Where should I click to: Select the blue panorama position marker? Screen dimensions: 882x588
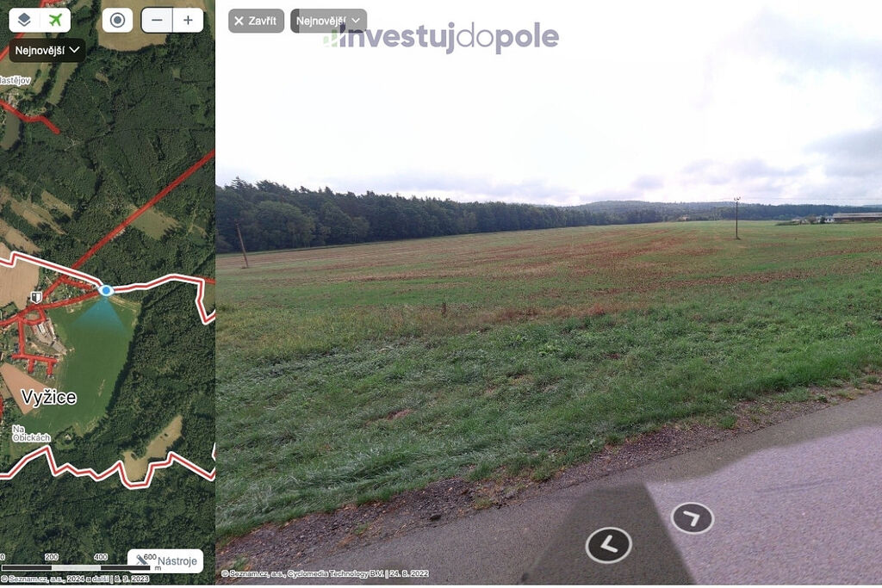pyautogui.click(x=106, y=290)
